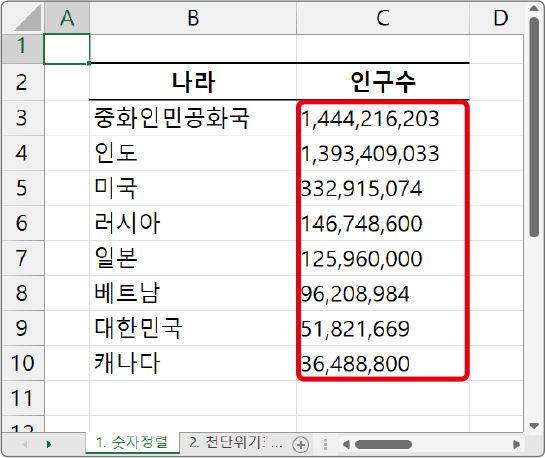Select the cell '일본'
Image resolution: width=545 pixels, height=458 pixels.
pos(193,258)
